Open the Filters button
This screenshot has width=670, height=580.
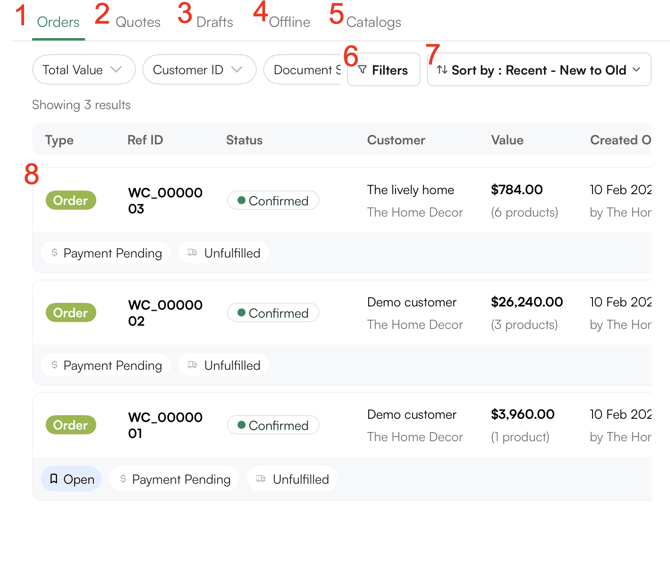(x=384, y=70)
